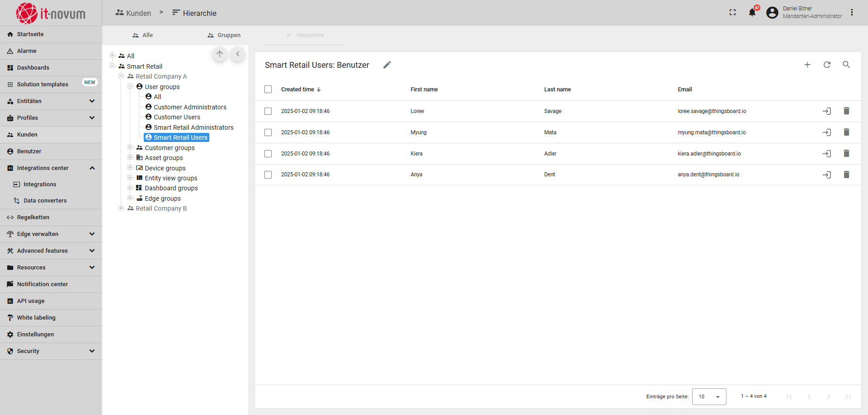Open entries per page dropdown
868x415 pixels.
point(708,396)
